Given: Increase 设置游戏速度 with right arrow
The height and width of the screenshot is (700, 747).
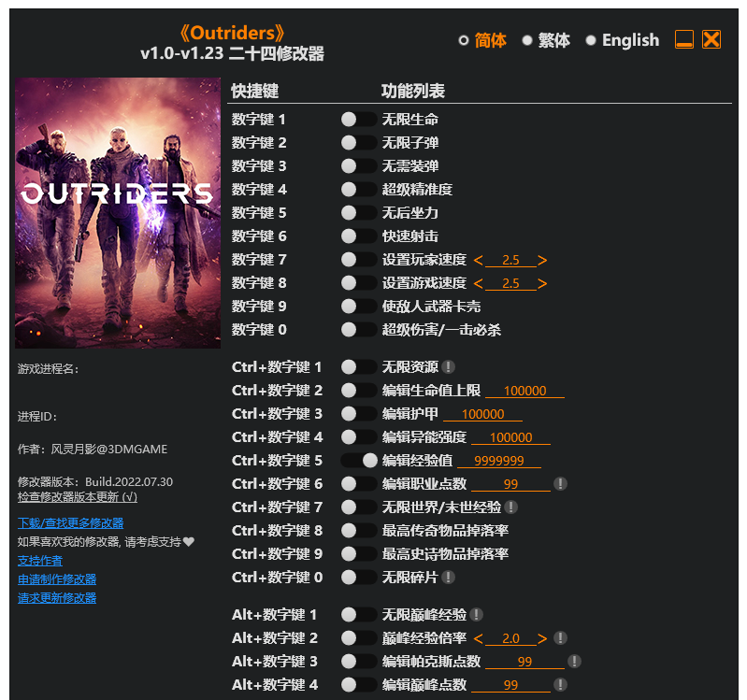Looking at the screenshot, I should [542, 283].
